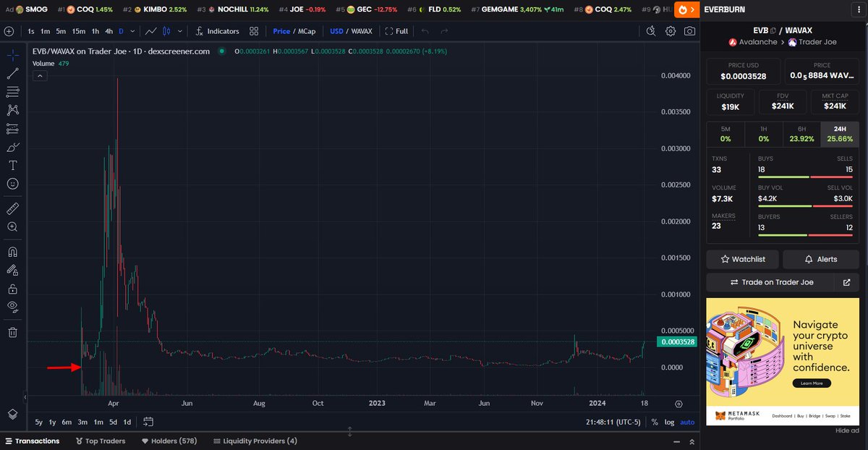Set chart range to 5d
Viewport: 868px width, 450px height.
click(113, 422)
